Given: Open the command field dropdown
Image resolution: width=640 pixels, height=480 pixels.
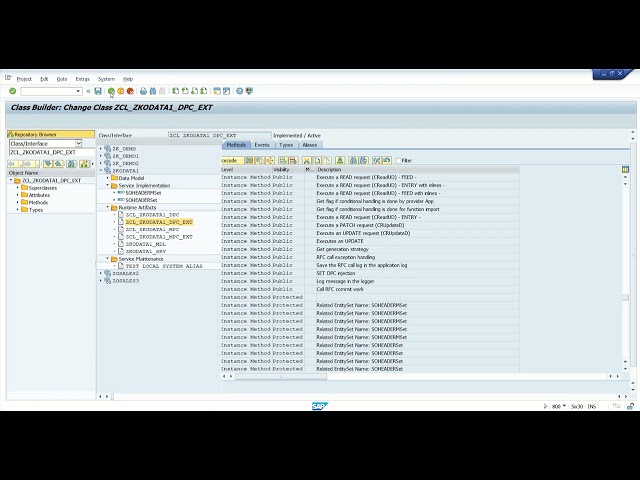Looking at the screenshot, I should tap(78, 91).
